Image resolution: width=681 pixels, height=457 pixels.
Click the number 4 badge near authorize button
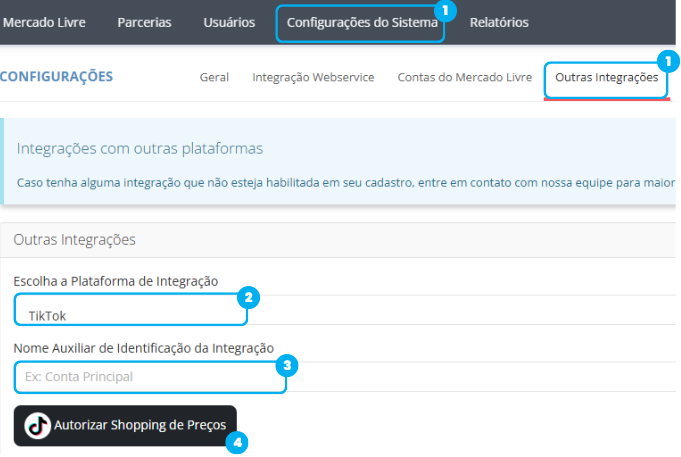click(x=237, y=443)
